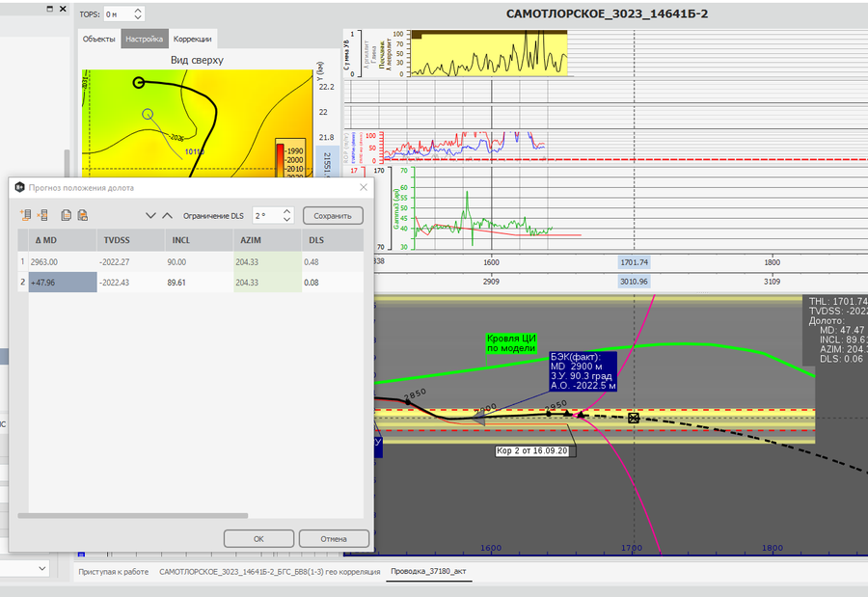Decrease the TOPS value with spinner
Screen dimensions: 868x597
[x=138, y=18]
